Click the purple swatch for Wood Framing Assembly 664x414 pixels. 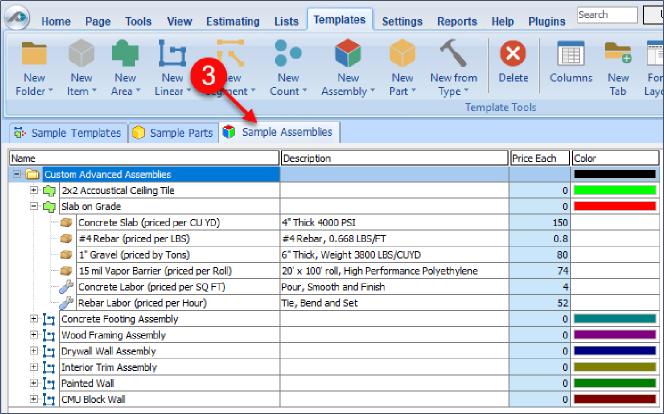coord(614,335)
